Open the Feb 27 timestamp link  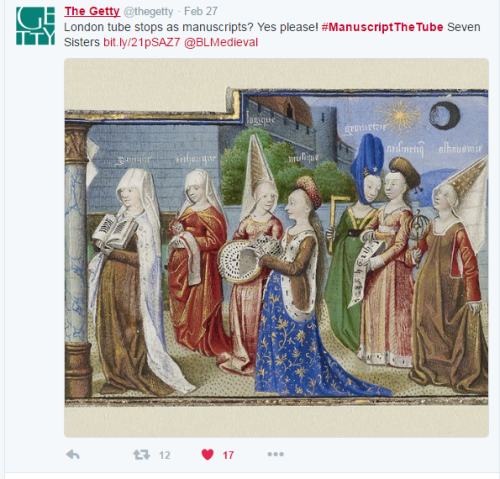(x=201, y=11)
